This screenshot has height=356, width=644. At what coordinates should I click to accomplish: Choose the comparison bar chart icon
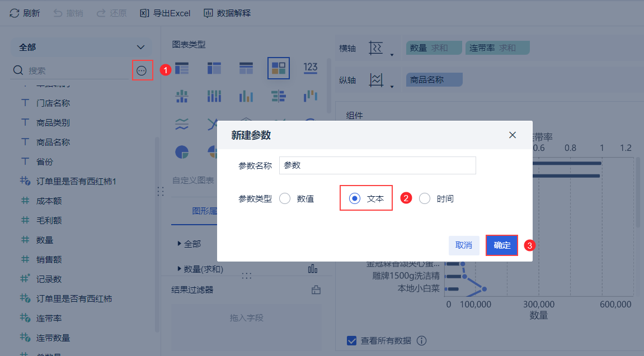(279, 96)
